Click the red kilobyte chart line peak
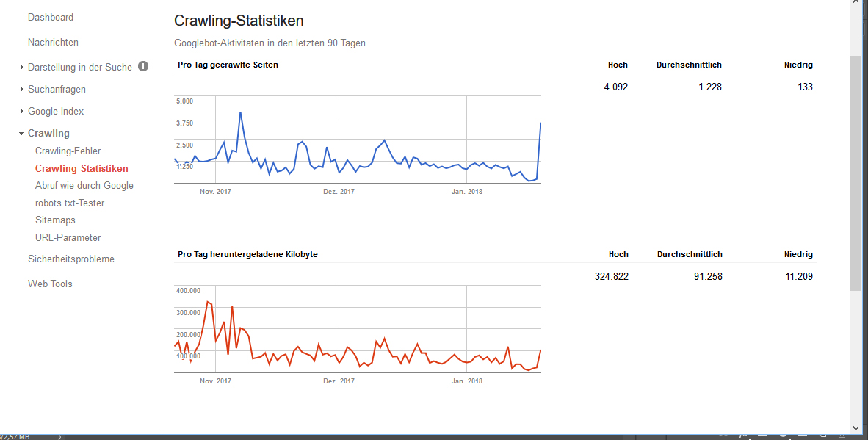 209,302
